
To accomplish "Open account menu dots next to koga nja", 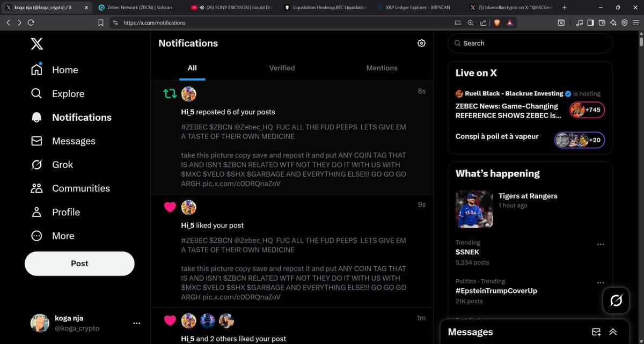I will click(x=137, y=323).
